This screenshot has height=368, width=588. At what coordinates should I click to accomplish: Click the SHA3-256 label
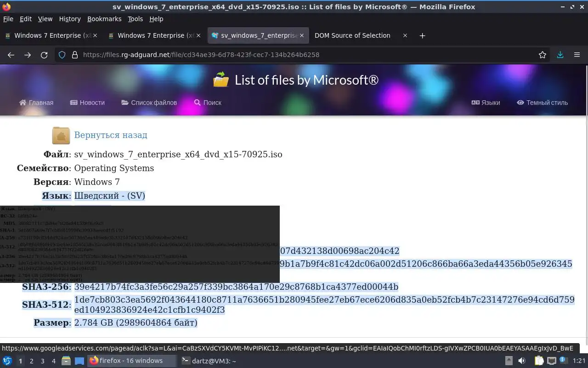(46, 287)
